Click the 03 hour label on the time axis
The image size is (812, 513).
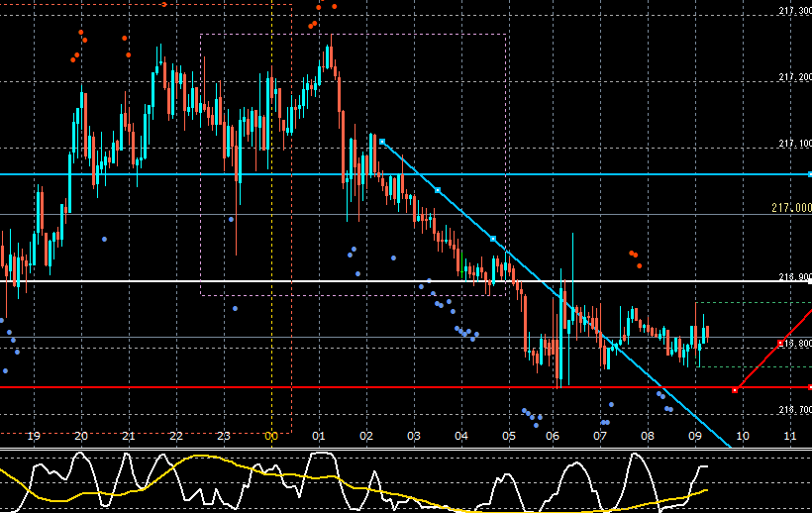(414, 436)
